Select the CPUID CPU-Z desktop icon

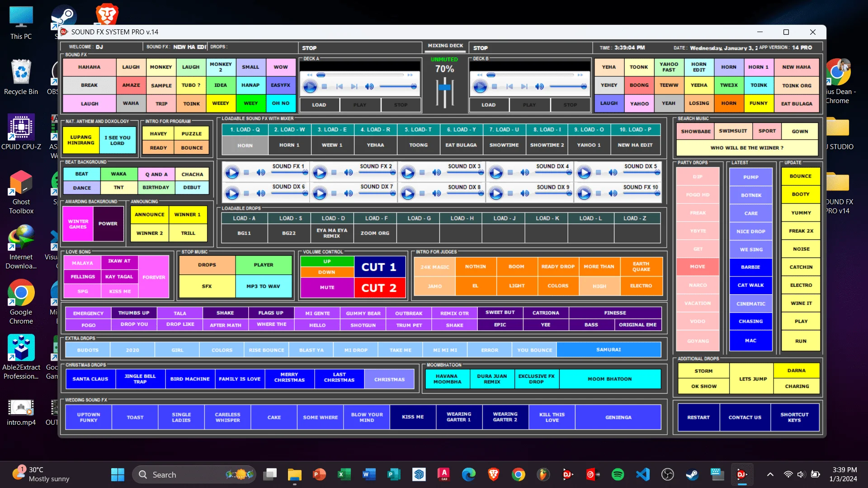coord(21,132)
